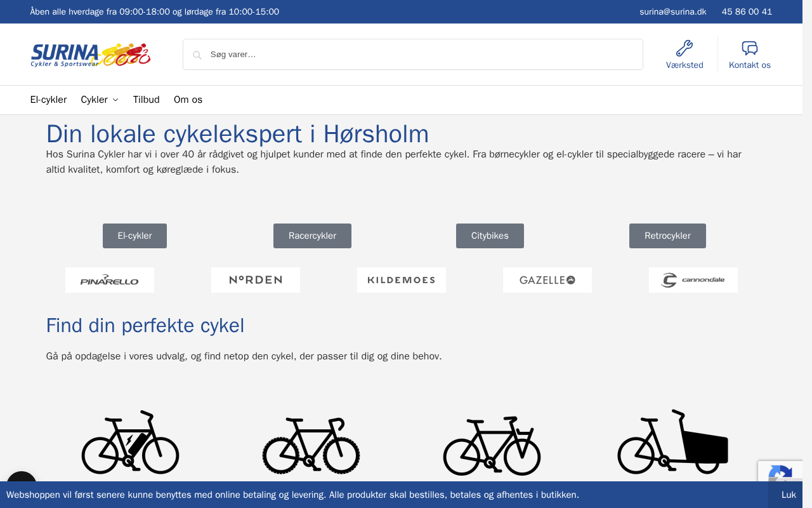Dismiss the notice with Luk

(x=789, y=495)
